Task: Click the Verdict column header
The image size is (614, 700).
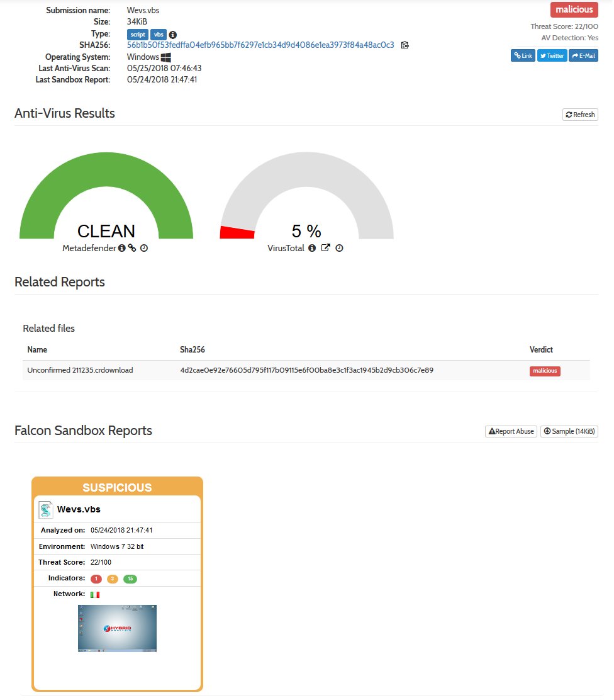Action: coord(541,350)
